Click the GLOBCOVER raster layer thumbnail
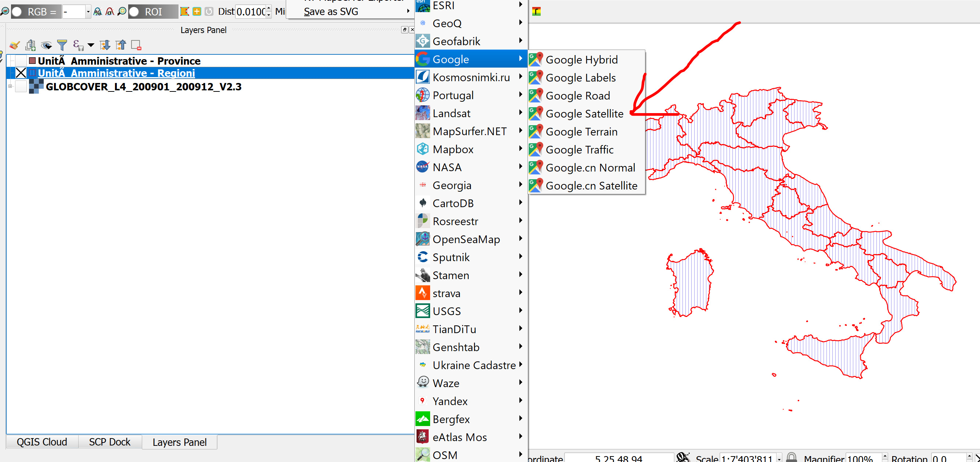980x462 pixels. pyautogui.click(x=36, y=86)
